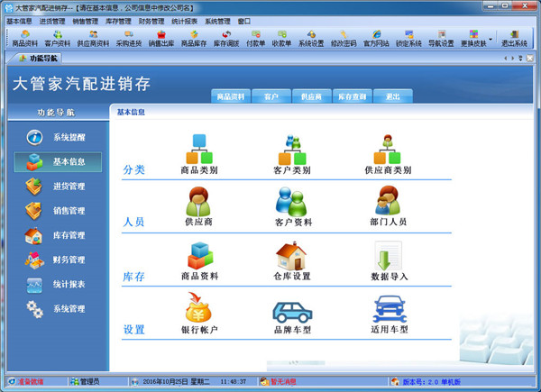This screenshot has height=392, width=541.
Task: Select 销售管理 in the sidebar
Action: 57,211
